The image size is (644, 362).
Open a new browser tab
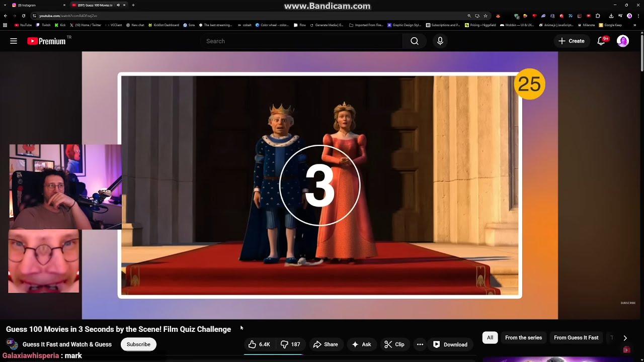(x=133, y=5)
